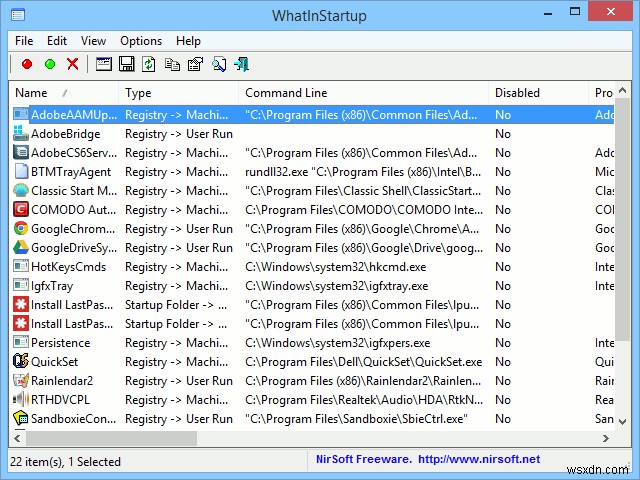Open the Properties window toolbar icon
Image resolution: width=640 pixels, height=480 pixels.
tap(104, 64)
